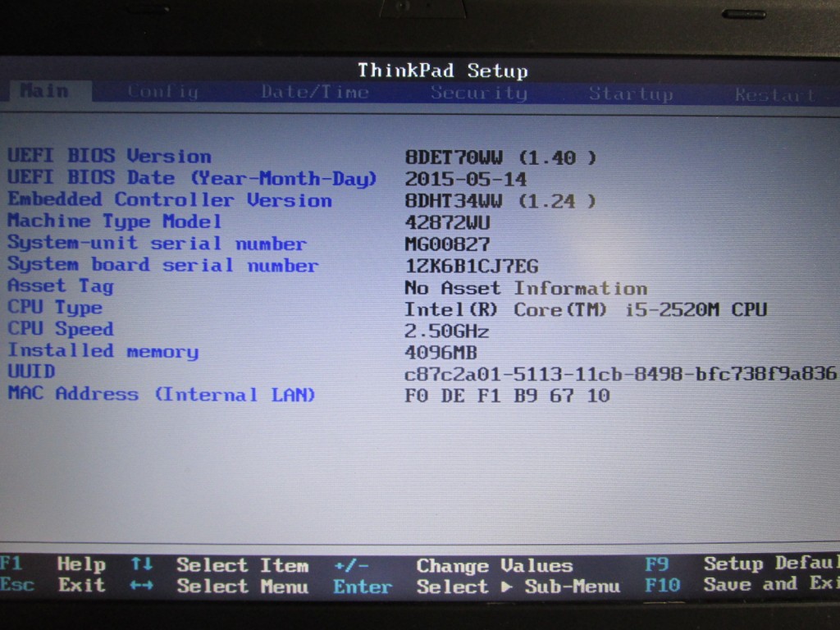The height and width of the screenshot is (630, 840).
Task: Select the UUID label
Action: point(32,372)
